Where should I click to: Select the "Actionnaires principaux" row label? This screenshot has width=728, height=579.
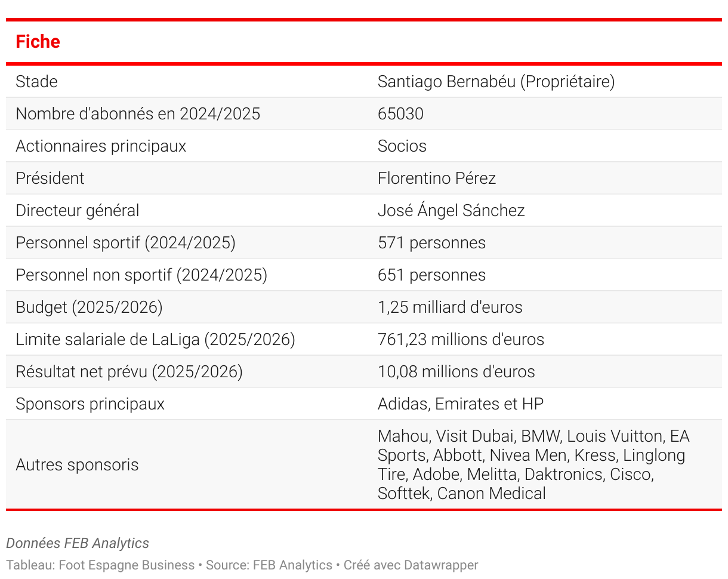point(101,146)
